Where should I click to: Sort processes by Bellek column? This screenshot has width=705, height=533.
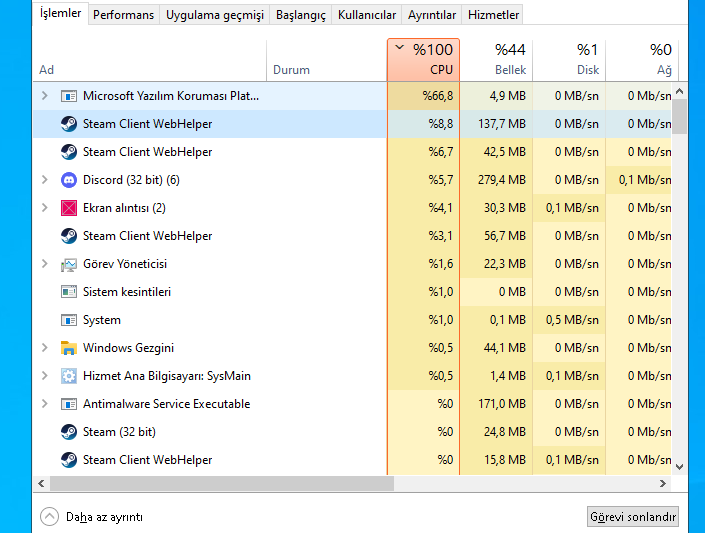[496, 60]
